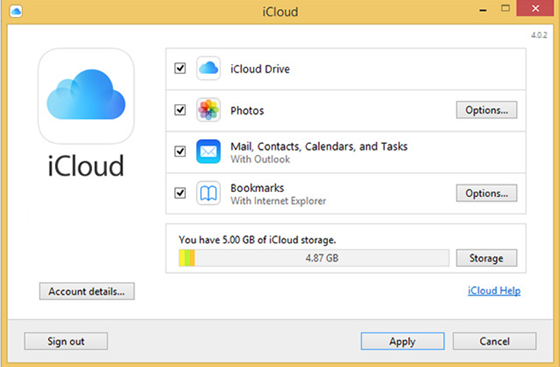The width and height of the screenshot is (560, 367).
Task: Open the Photos Options button
Action: tap(486, 110)
